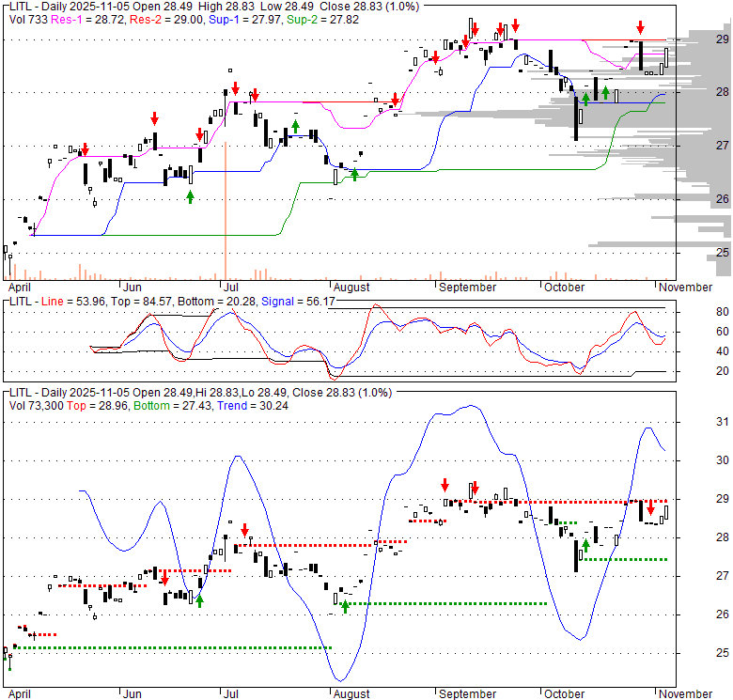Click the trend chart axis value 31
The width and height of the screenshot is (733, 700).
click(723, 422)
